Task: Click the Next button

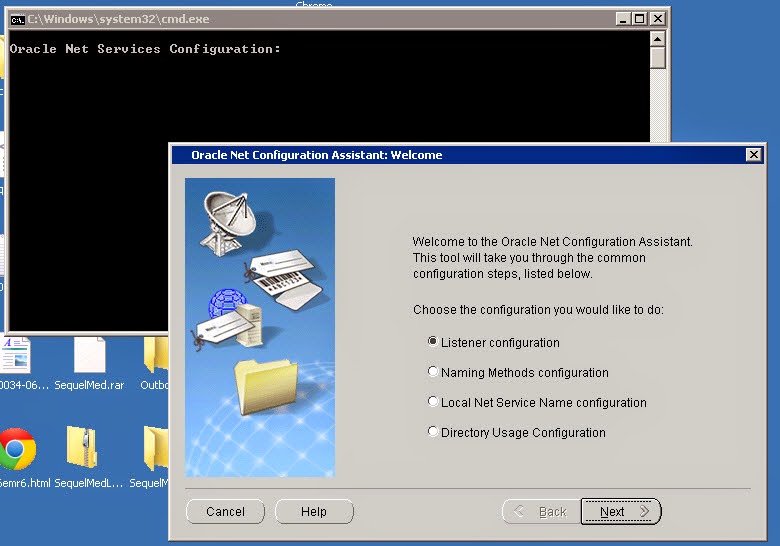Action: click(x=621, y=511)
